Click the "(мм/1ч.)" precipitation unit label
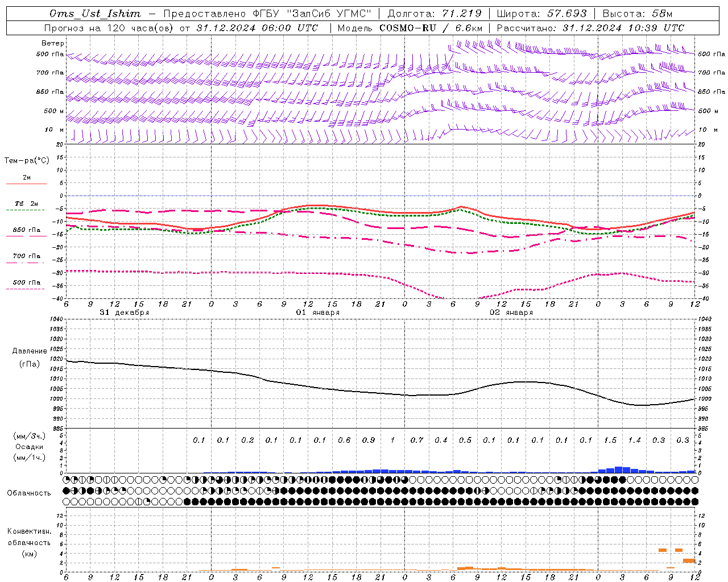728x582 pixels. pyautogui.click(x=30, y=458)
